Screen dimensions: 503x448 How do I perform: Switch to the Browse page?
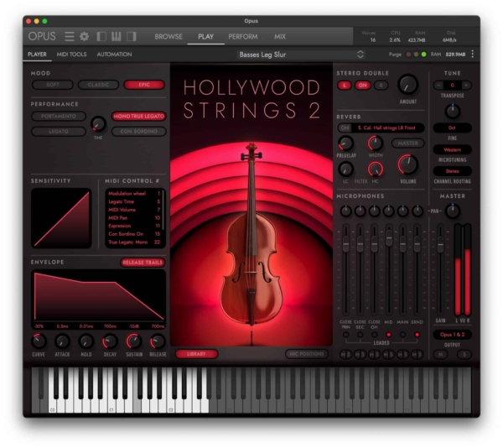pyautogui.click(x=169, y=37)
